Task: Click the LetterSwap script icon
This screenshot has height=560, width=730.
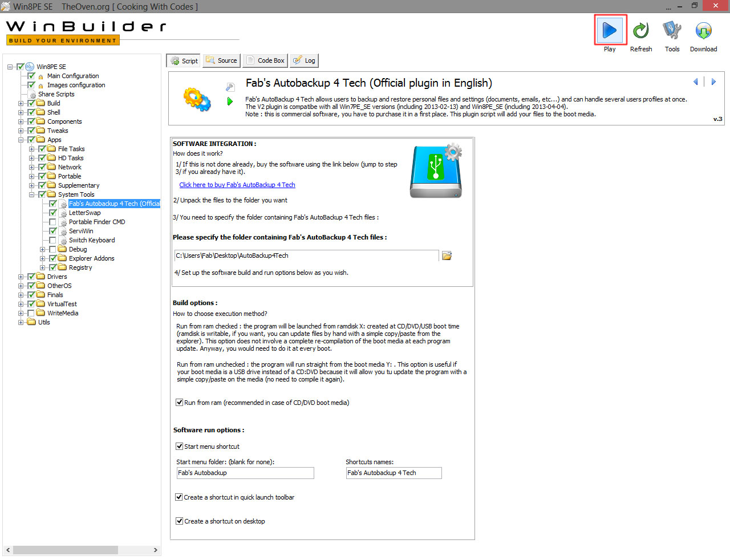Action: (x=63, y=213)
